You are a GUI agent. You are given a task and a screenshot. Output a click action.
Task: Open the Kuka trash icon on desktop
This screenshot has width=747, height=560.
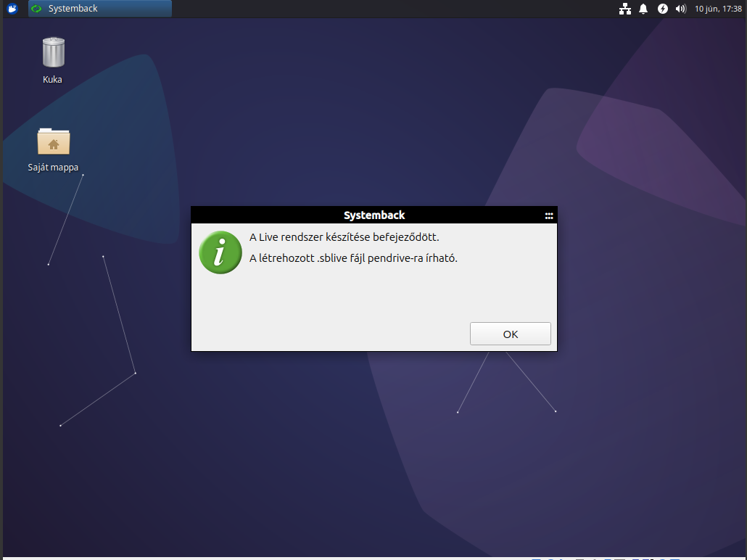click(53, 52)
